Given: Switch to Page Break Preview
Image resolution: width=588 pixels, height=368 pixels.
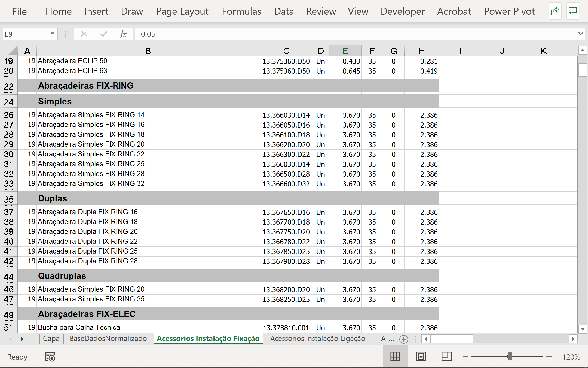Looking at the screenshot, I should (x=446, y=357).
